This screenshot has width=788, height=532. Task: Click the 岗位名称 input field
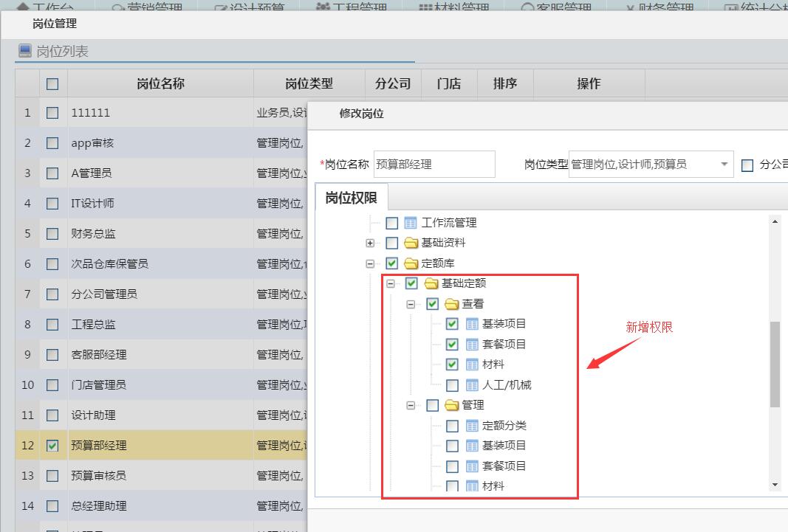434,165
